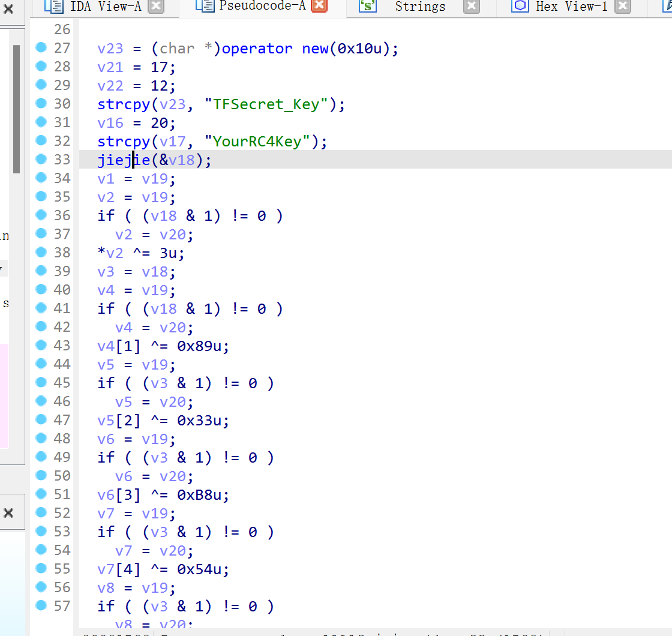Switch to the Hex View-1 tab
Screen dimensions: 672x636
(571, 7)
